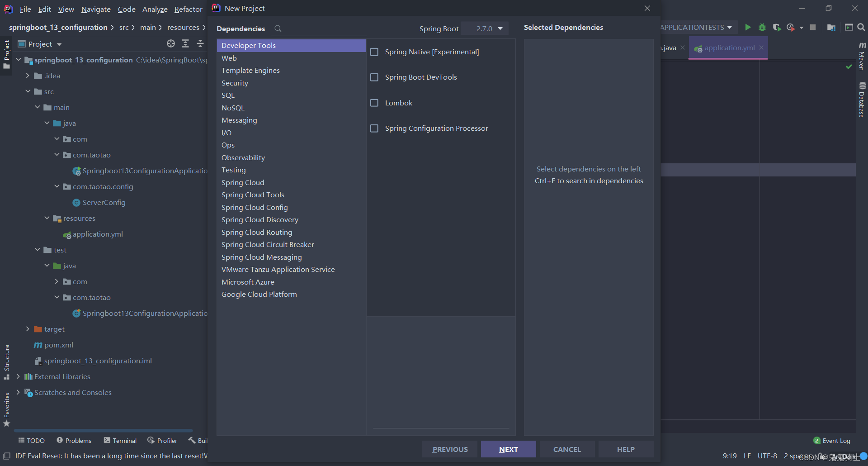868x466 pixels.
Task: Click the tool window toggle icon in the status bar corner
Action: 7,456
